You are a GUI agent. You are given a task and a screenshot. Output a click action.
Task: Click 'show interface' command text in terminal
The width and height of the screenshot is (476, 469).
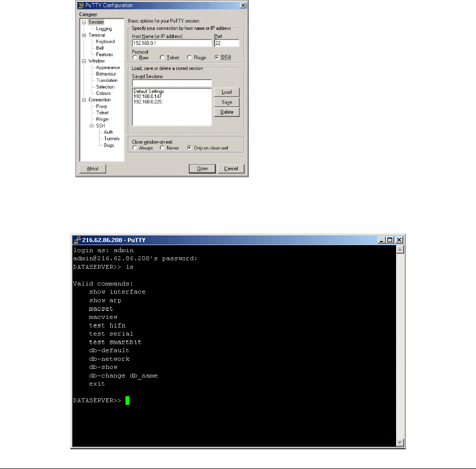117,292
